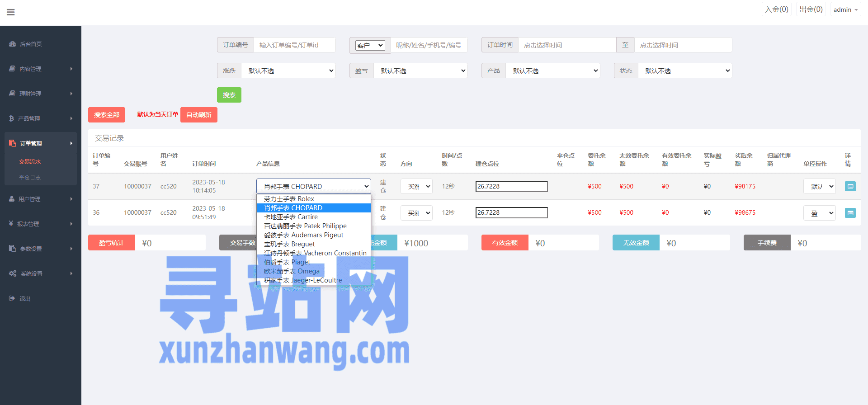Click the 理财管理 sidebar icon

(x=12, y=94)
